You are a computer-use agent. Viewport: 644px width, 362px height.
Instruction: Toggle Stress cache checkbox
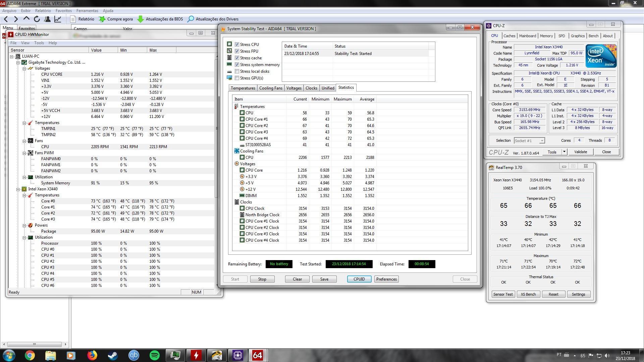[237, 58]
